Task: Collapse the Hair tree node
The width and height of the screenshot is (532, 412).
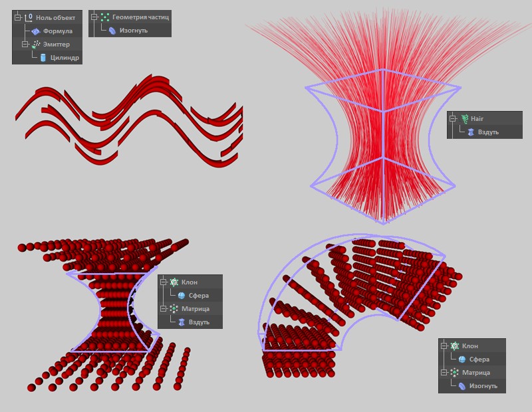Action: pos(453,118)
